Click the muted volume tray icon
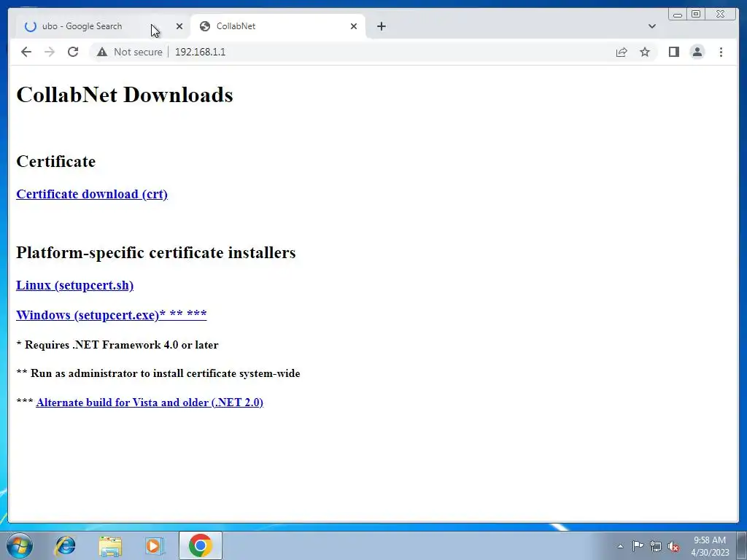The height and width of the screenshot is (560, 747). point(673,547)
